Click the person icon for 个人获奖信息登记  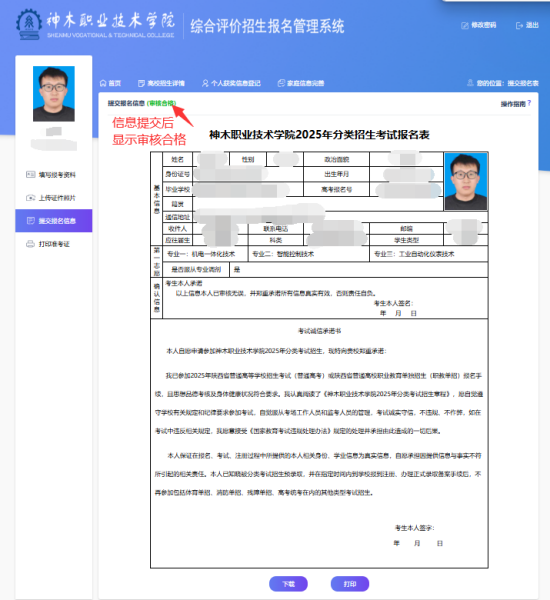[x=205, y=83]
